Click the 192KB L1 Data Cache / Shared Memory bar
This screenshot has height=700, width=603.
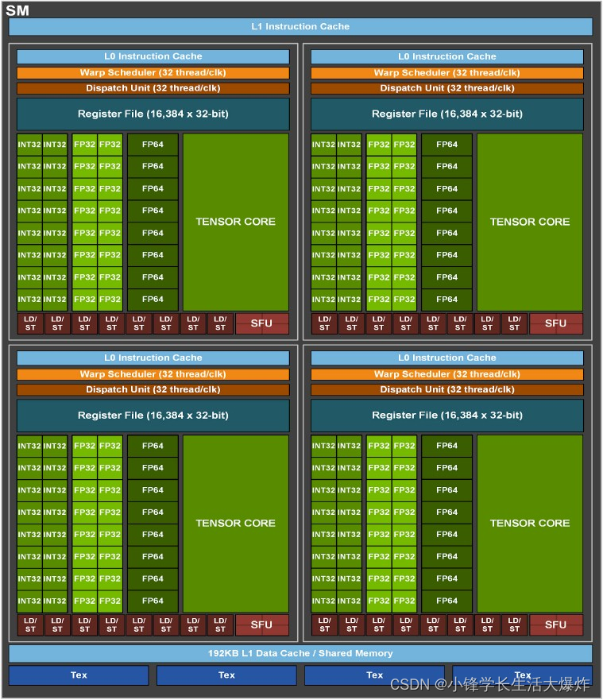pyautogui.click(x=300, y=654)
